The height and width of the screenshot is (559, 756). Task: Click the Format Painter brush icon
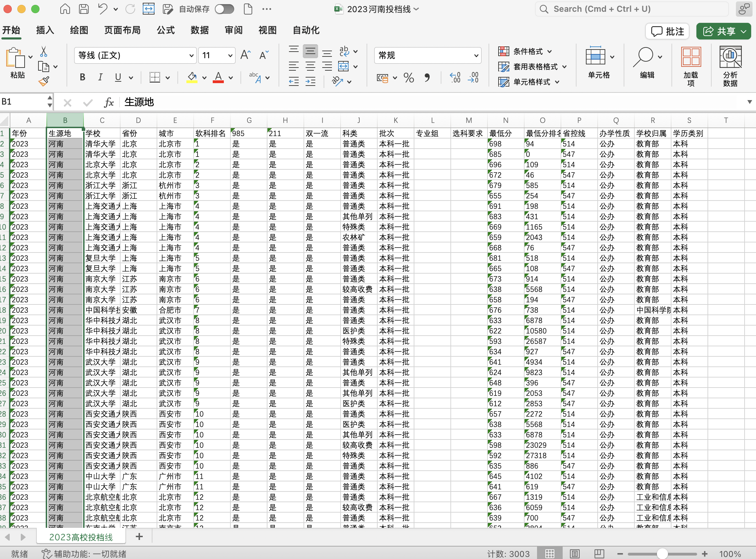(44, 82)
